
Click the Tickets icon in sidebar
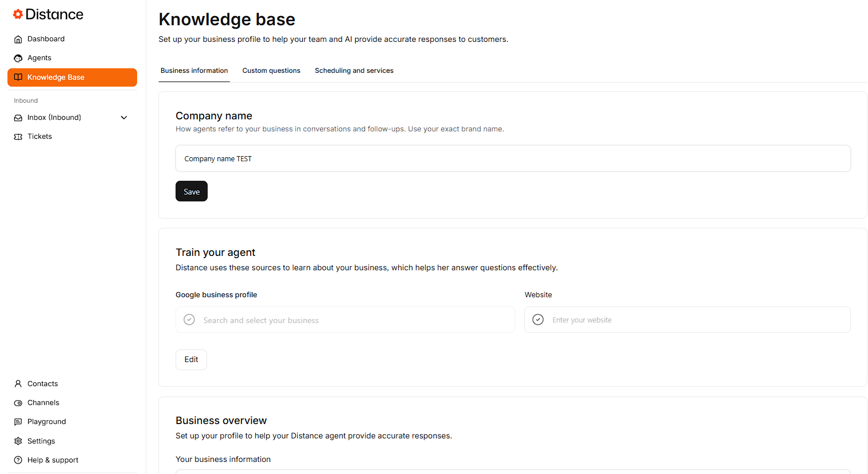18,137
